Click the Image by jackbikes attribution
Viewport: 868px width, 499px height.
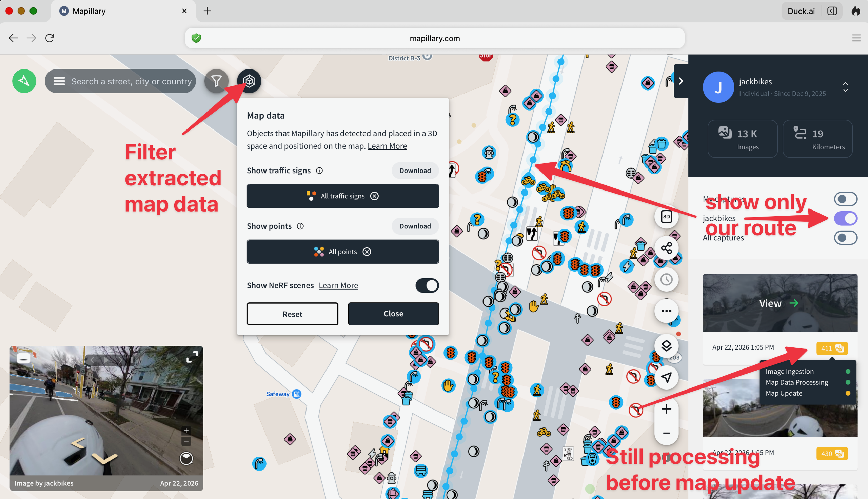[44, 483]
